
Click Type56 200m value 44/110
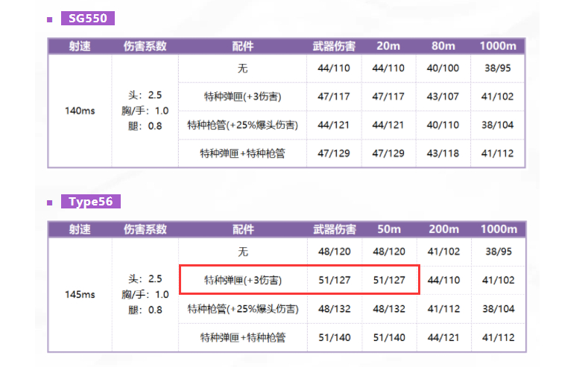[x=443, y=280]
